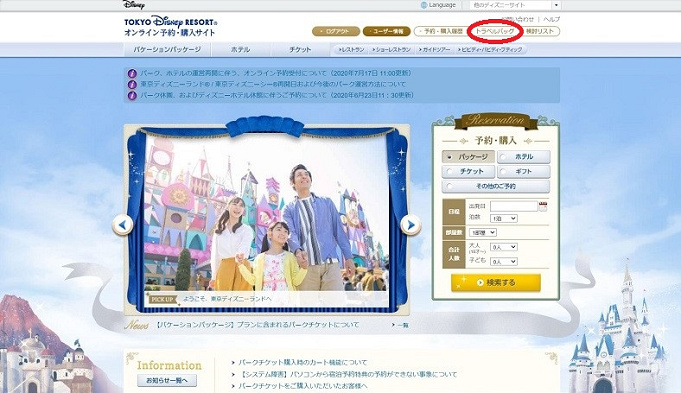
Task: Go to the レストラン sub-navigation link
Action: (x=351, y=50)
